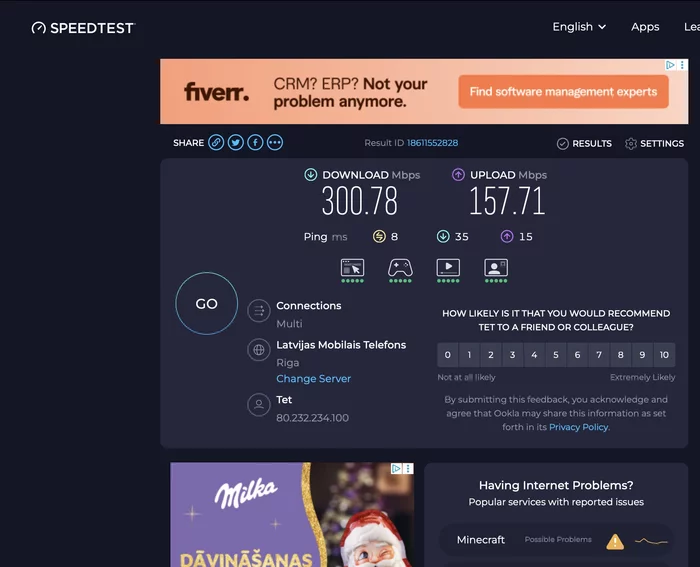Start a new test with GO

point(207,304)
